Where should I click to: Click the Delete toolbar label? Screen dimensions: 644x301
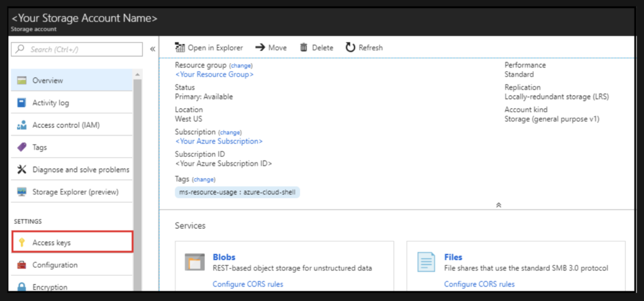tap(323, 48)
